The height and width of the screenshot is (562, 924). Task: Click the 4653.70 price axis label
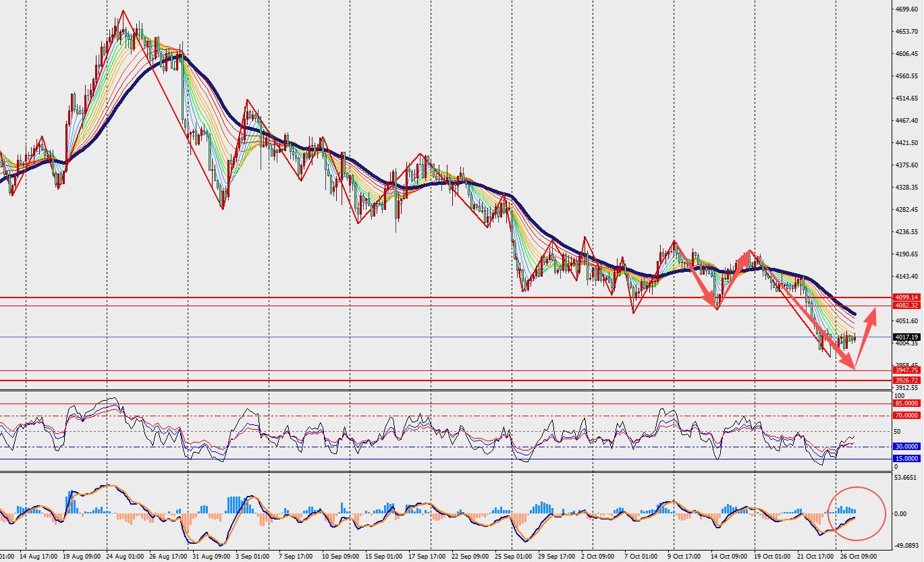click(906, 32)
